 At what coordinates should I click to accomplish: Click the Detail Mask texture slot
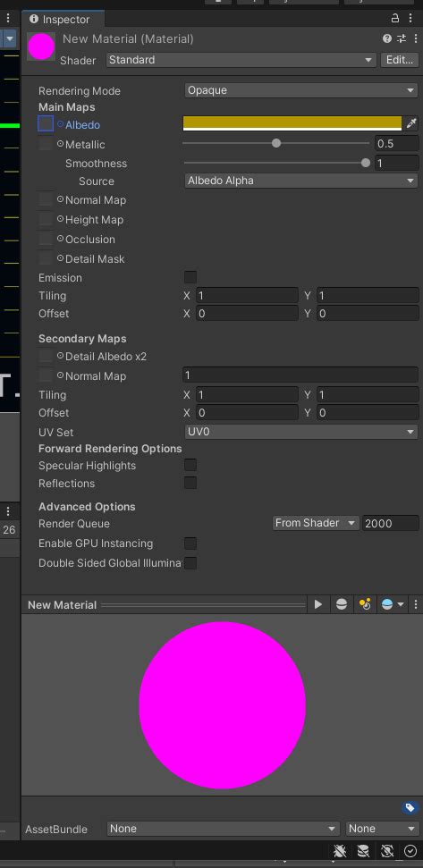[x=46, y=258]
